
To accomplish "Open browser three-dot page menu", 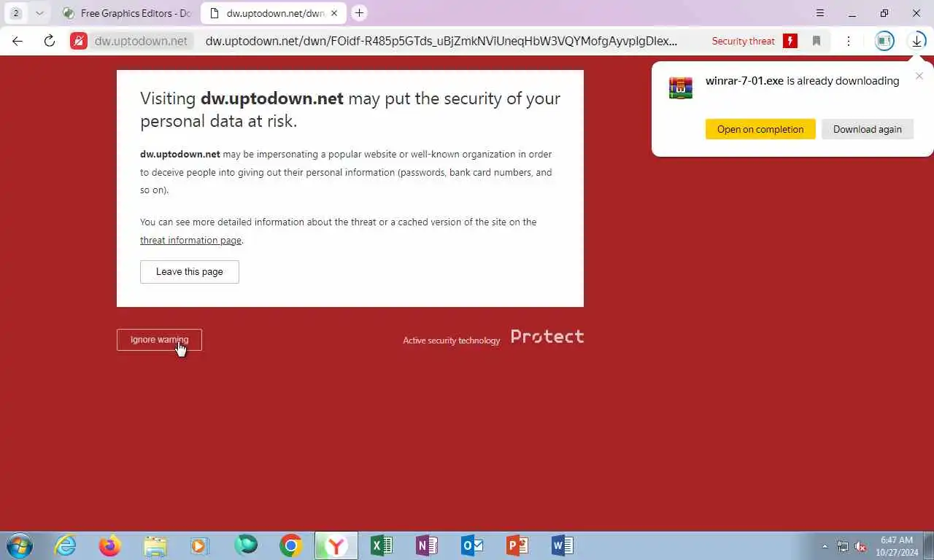I will (848, 41).
